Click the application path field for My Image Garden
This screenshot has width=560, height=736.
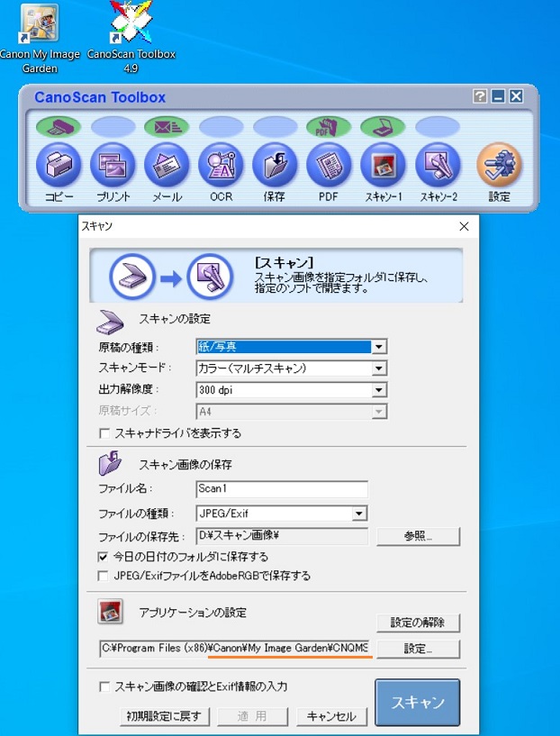pyautogui.click(x=236, y=649)
